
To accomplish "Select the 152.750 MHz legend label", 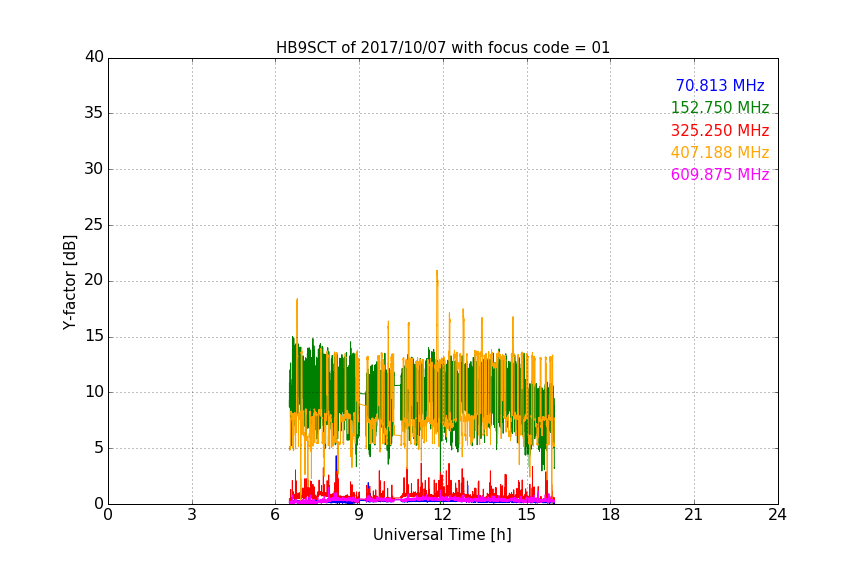I will pos(720,107).
